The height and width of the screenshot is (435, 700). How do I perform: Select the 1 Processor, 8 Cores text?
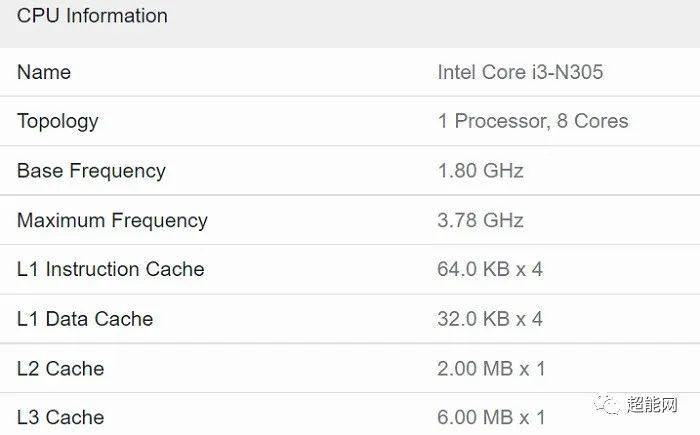(533, 121)
